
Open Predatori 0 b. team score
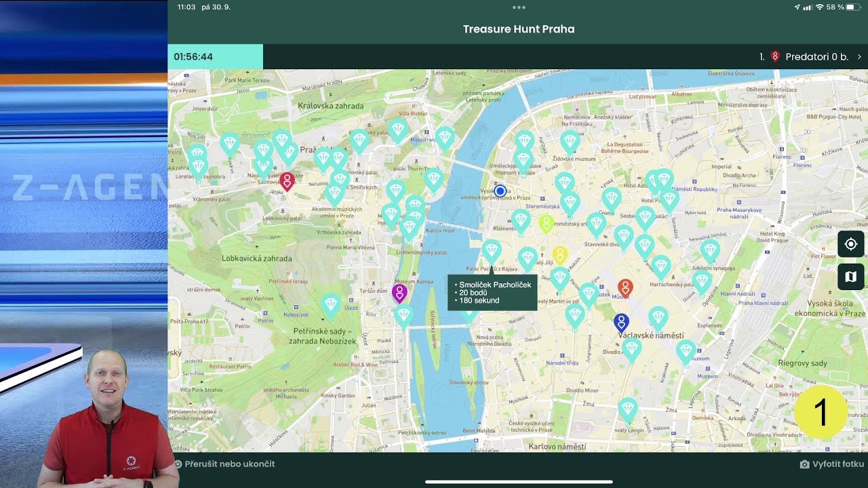point(810,57)
